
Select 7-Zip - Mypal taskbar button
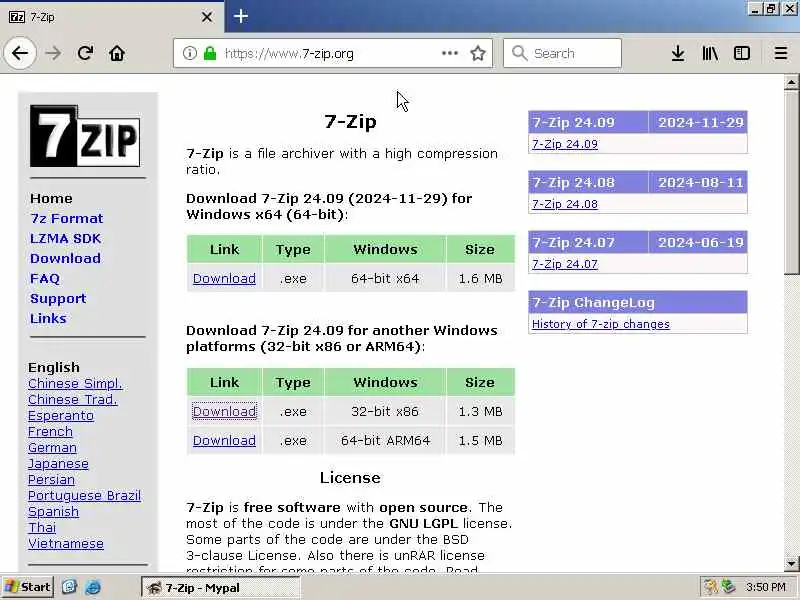pyautogui.click(x=220, y=588)
